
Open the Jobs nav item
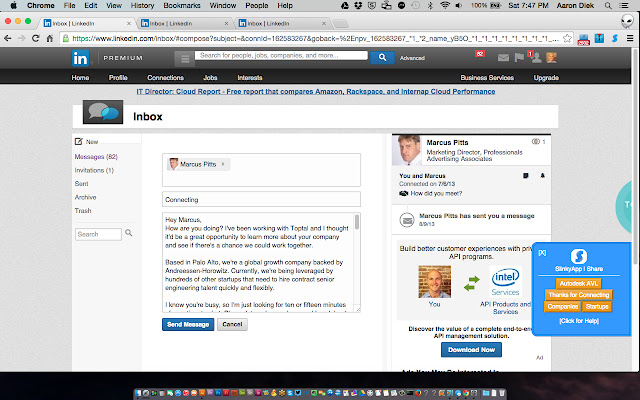pyautogui.click(x=210, y=78)
